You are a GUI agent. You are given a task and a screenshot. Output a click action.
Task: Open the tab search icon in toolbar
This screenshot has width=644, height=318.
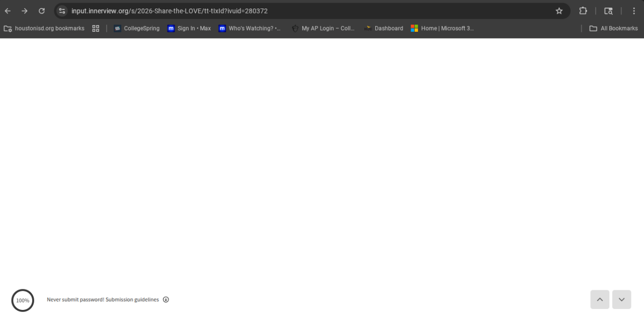pyautogui.click(x=608, y=11)
